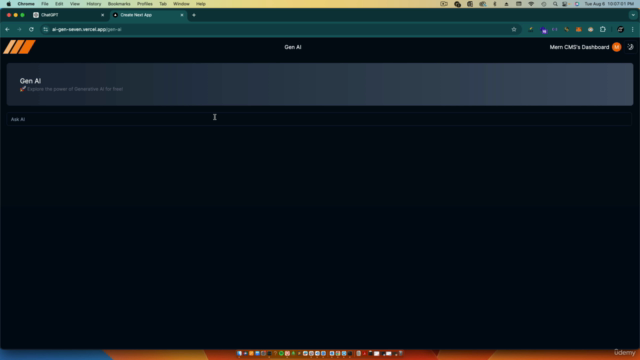The height and width of the screenshot is (360, 640).
Task: Click the orange striped logo
Action: (19, 47)
